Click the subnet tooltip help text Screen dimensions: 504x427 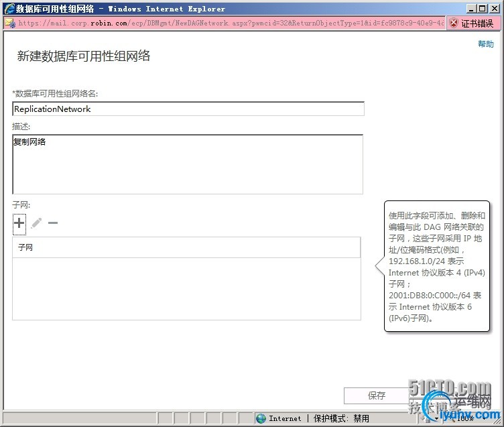click(437, 266)
